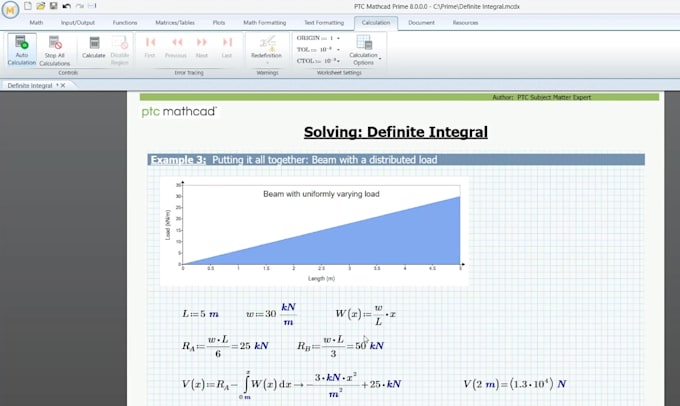Switch to the Resources ribbon tab
680x406 pixels.
point(465,23)
